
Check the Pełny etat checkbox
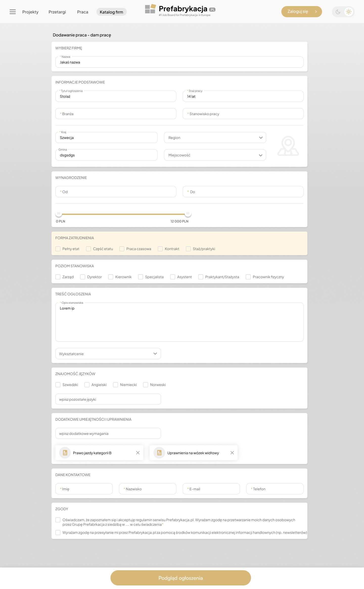[58, 249]
